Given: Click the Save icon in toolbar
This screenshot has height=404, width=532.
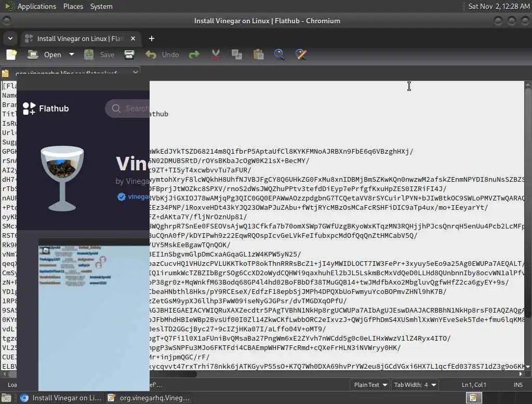Looking at the screenshot, I should [88, 55].
